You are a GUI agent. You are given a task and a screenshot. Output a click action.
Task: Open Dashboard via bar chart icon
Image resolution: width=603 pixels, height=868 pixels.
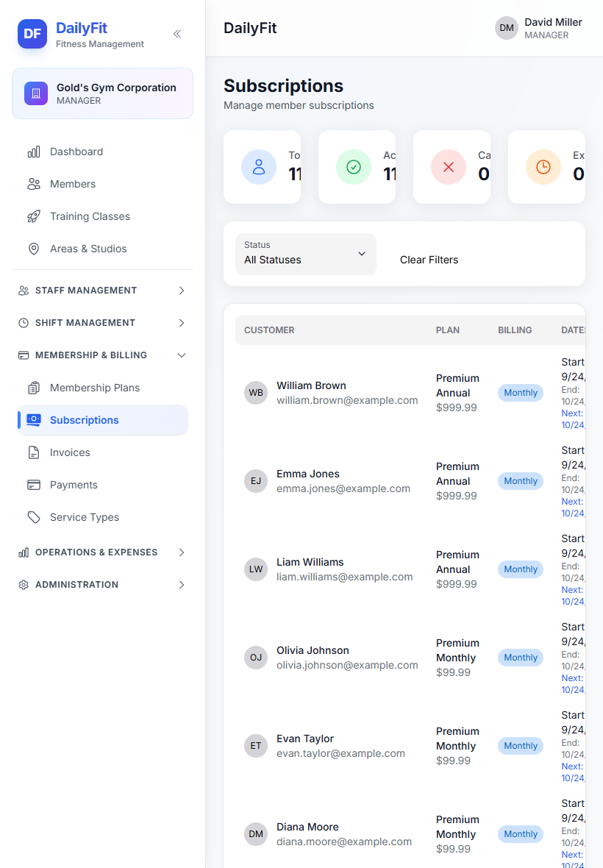(34, 152)
